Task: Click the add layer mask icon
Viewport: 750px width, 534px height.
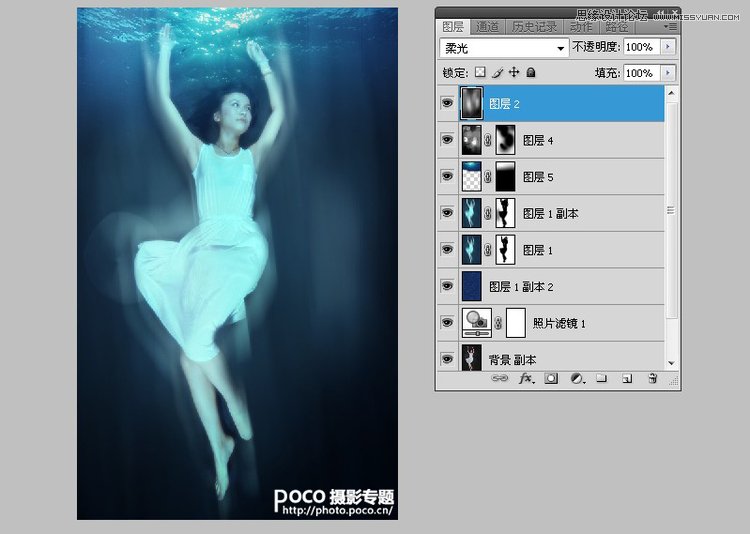Action: coord(551,378)
